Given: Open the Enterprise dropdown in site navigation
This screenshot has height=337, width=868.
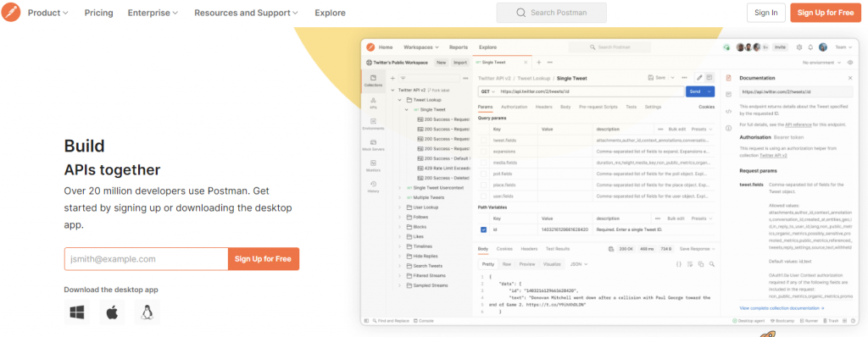Looking at the screenshot, I should tap(153, 12).
